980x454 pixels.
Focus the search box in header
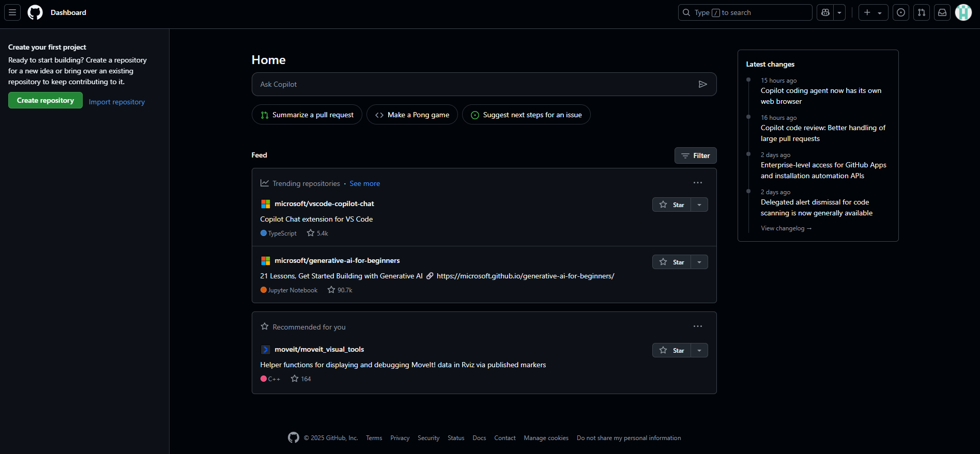coord(745,12)
